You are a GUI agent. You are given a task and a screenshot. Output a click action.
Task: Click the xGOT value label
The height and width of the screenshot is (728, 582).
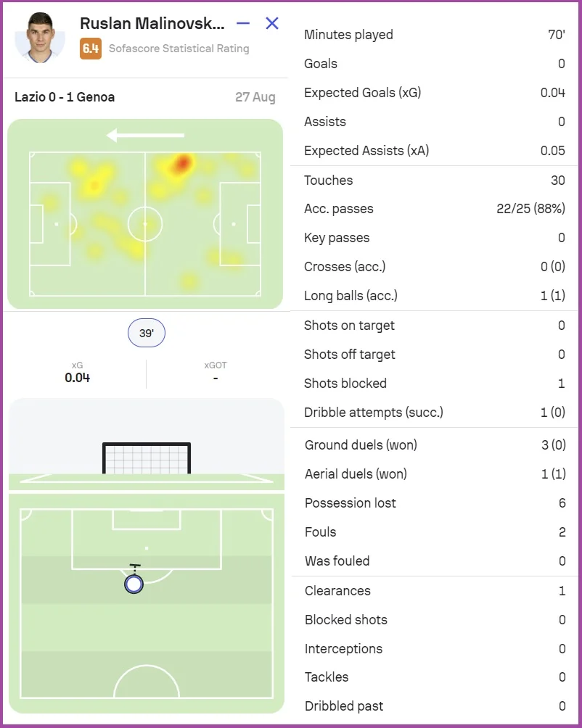pos(216,378)
